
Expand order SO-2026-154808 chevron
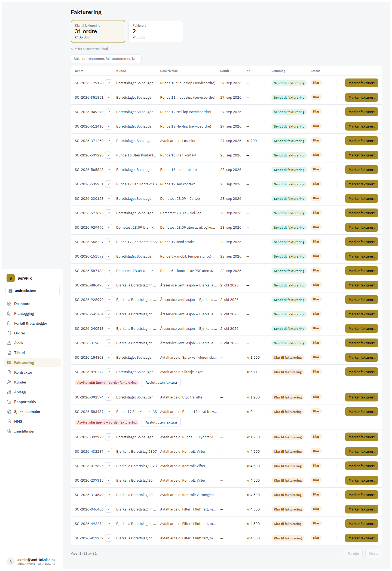coord(109,357)
